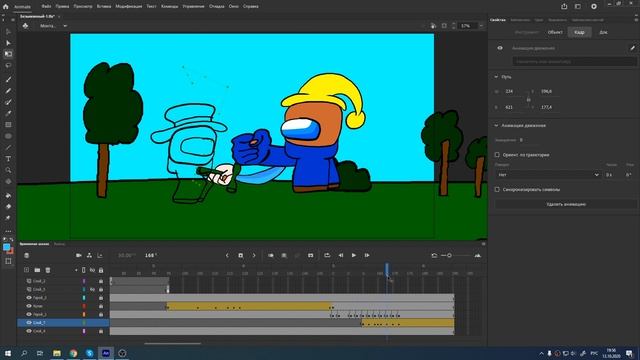Open the scene dropdown Монта...
Image resolution: width=640 pixels, height=360 pixels.
[53, 26]
